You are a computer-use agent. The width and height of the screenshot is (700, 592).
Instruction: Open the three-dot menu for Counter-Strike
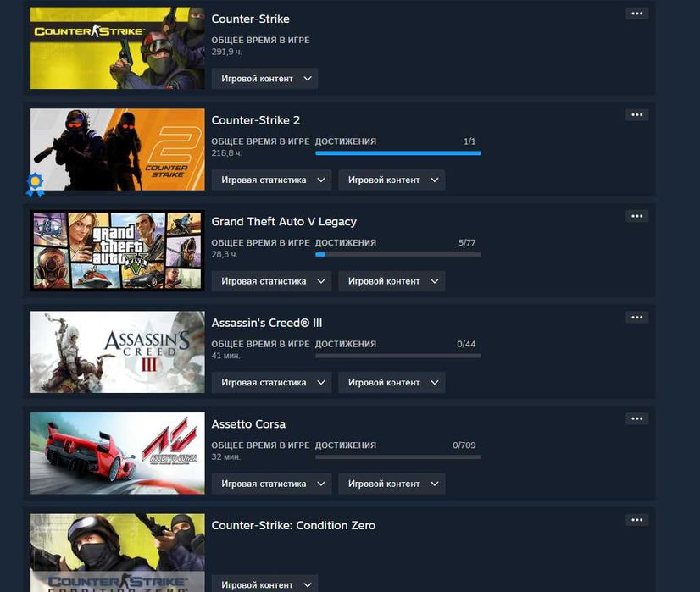tap(636, 14)
